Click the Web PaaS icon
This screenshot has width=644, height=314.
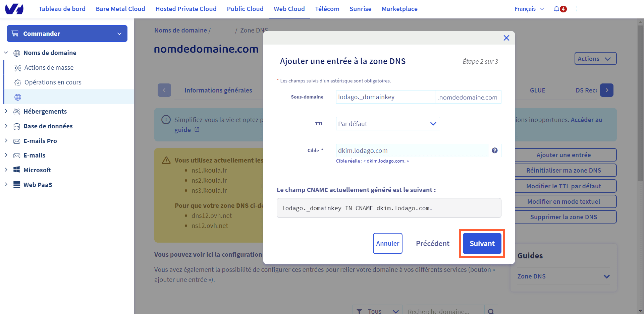click(17, 184)
